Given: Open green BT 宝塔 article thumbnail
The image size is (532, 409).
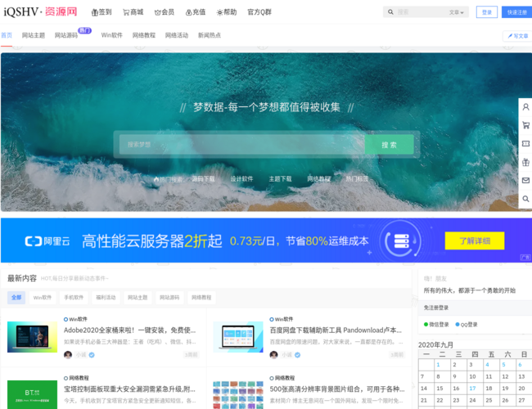Looking at the screenshot, I should 32,394.
